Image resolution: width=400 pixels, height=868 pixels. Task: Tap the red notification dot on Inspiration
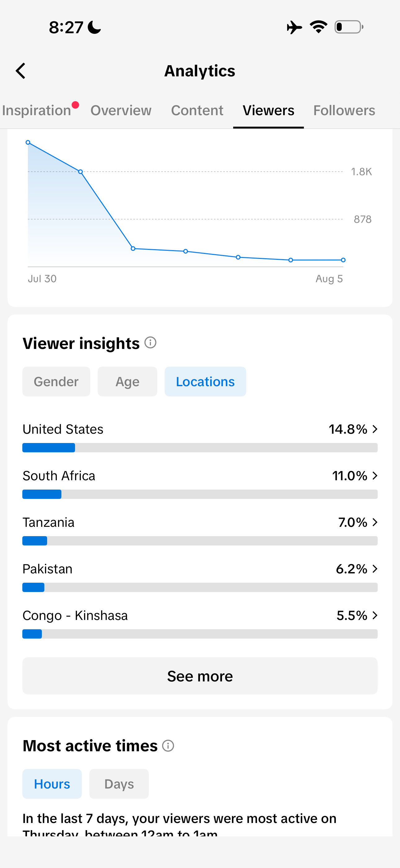75,105
